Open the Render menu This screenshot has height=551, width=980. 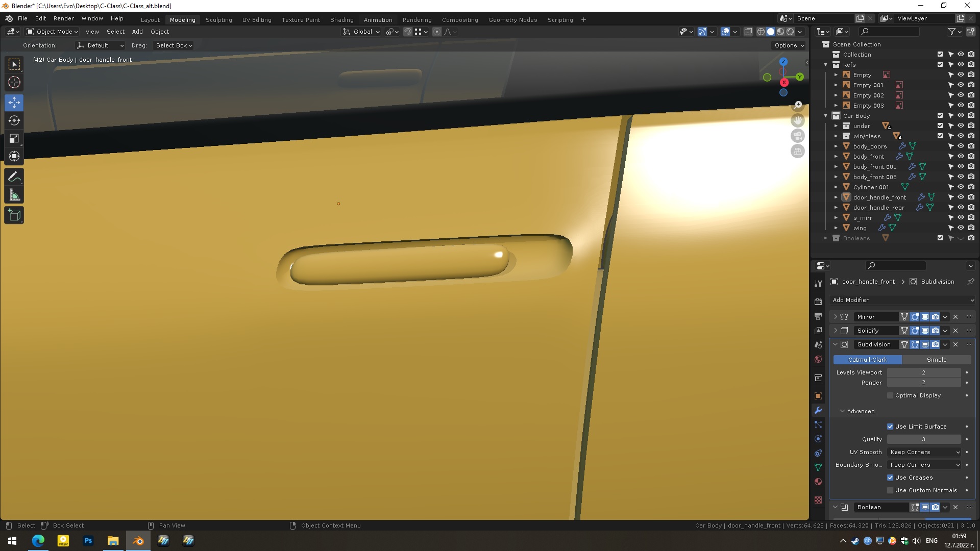point(63,18)
